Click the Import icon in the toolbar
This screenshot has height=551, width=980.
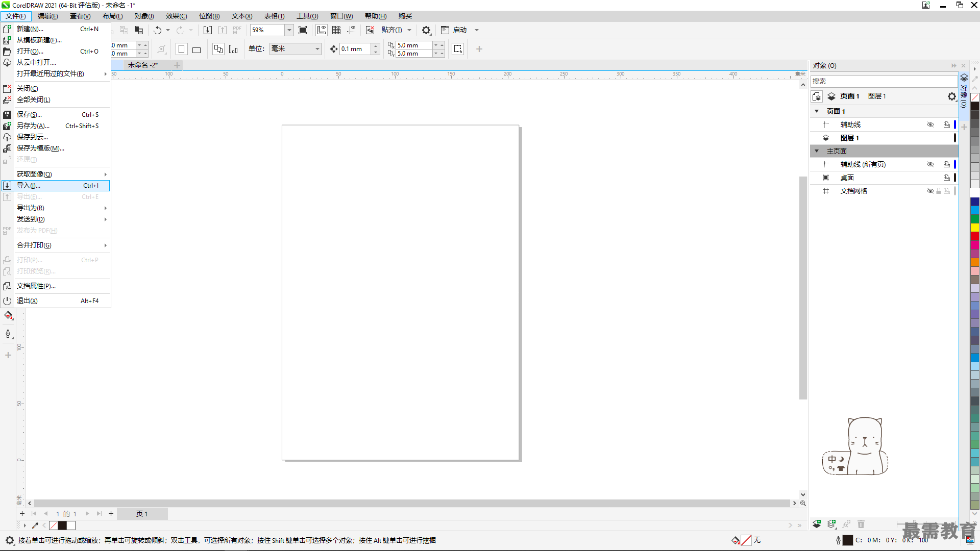click(x=208, y=30)
